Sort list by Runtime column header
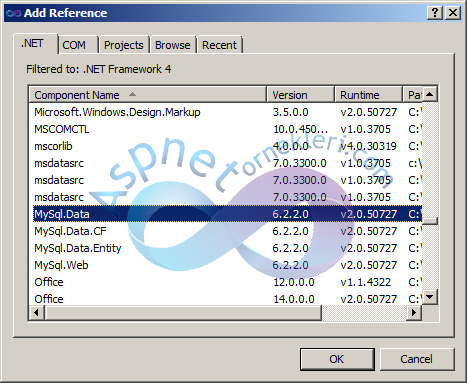Screen dimensions: 467x383 click(x=368, y=95)
